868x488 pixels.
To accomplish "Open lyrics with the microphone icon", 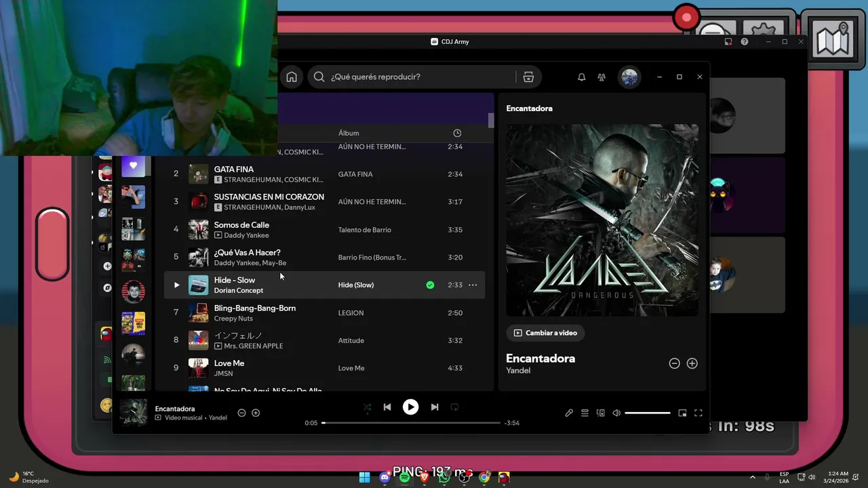I will [x=569, y=413].
